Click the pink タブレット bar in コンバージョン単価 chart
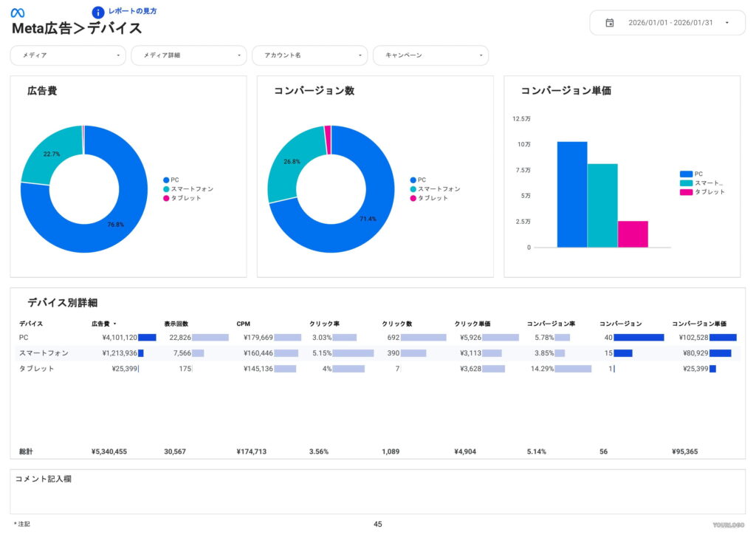This screenshot has width=756, height=535. [x=633, y=234]
